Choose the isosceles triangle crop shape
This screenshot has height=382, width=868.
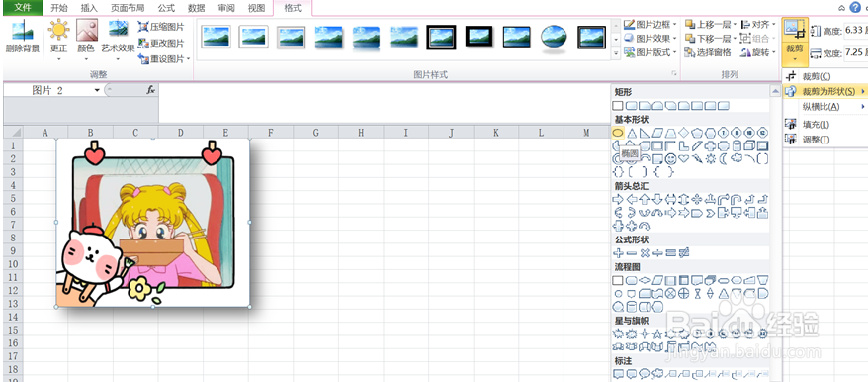pos(632,133)
